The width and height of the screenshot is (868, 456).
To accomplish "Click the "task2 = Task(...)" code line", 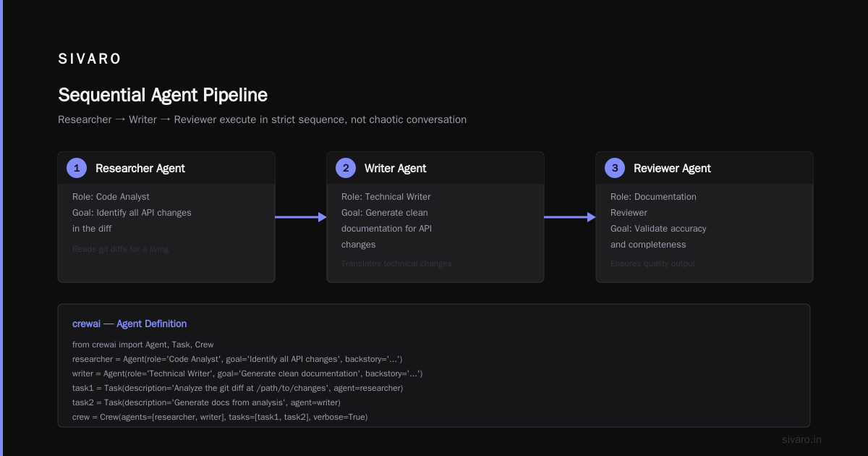I will point(206,402).
